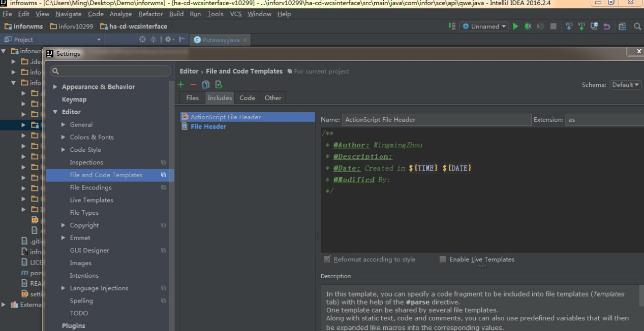Open Show History clock icon

tap(594, 26)
